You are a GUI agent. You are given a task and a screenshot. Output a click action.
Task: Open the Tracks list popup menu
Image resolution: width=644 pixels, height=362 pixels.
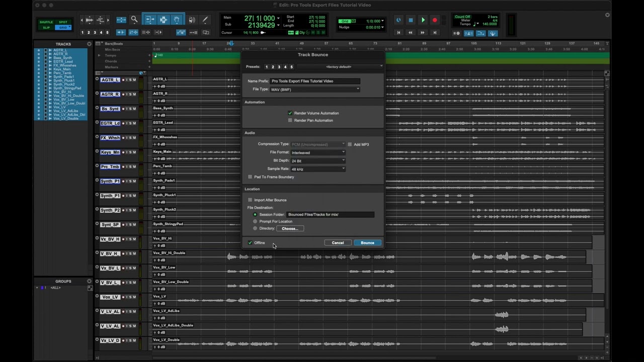tap(89, 44)
